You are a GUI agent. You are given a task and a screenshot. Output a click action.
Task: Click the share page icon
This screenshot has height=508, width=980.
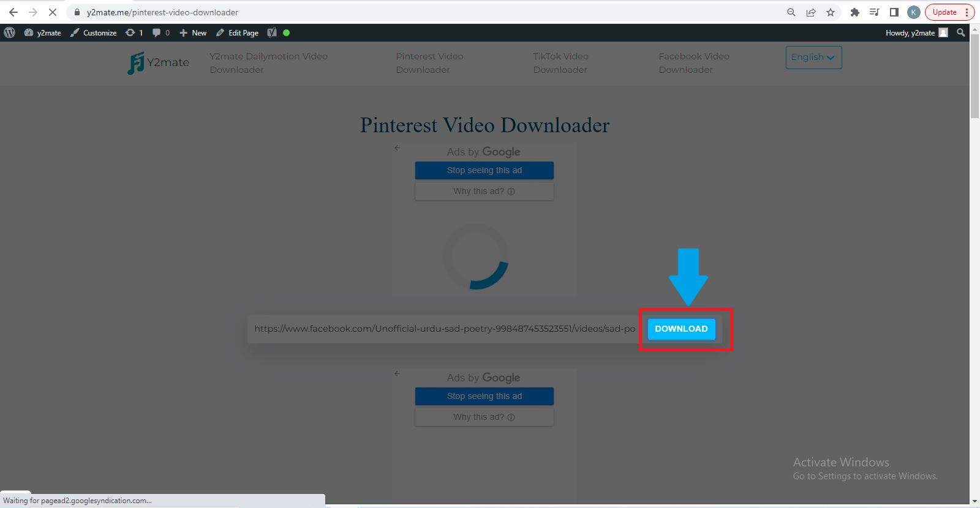pos(811,12)
